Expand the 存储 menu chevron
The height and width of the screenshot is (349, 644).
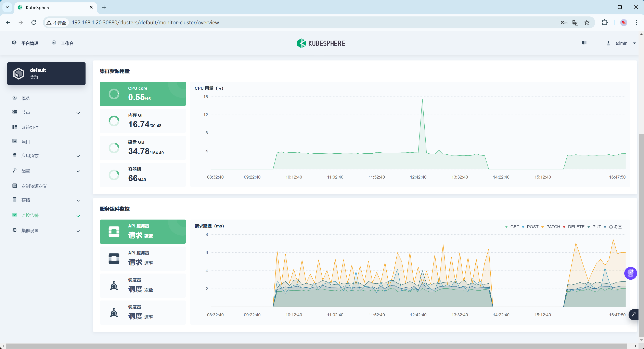[x=78, y=200]
